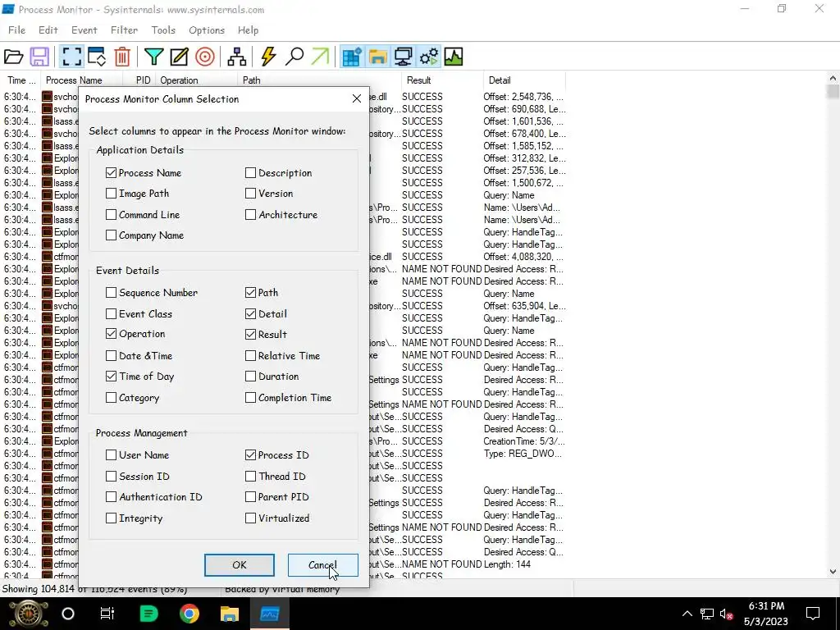The height and width of the screenshot is (630, 840).
Task: Click the green notes app taskbar icon
Action: tap(148, 614)
